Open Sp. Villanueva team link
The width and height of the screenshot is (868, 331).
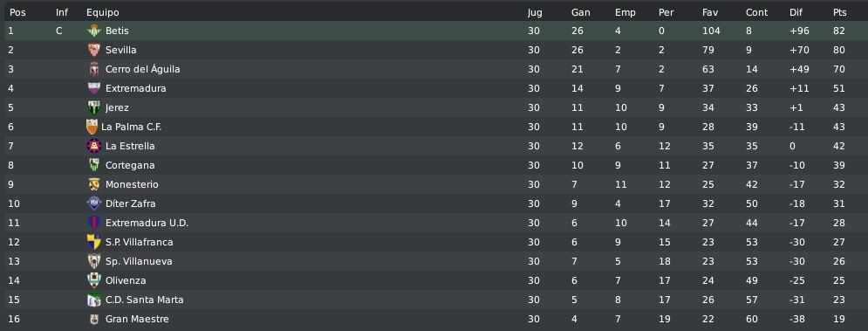pyautogui.click(x=139, y=262)
